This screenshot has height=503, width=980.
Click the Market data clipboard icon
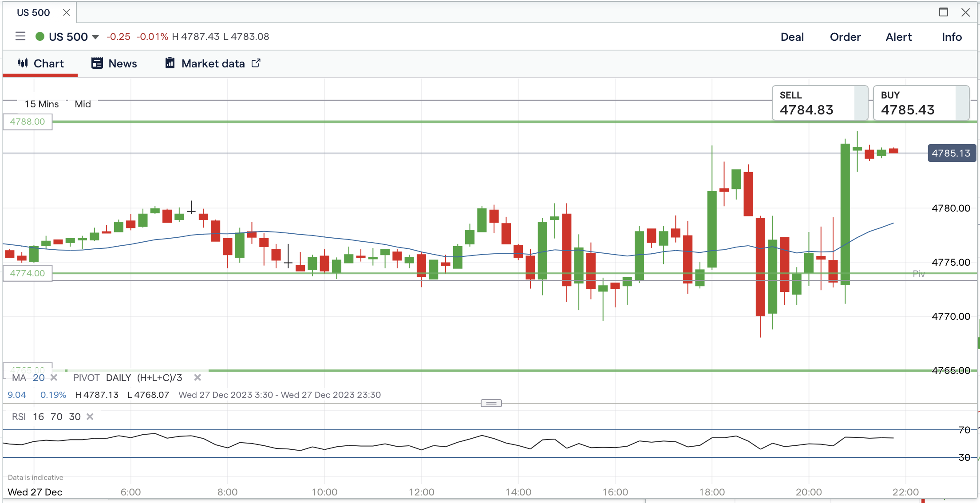point(170,63)
